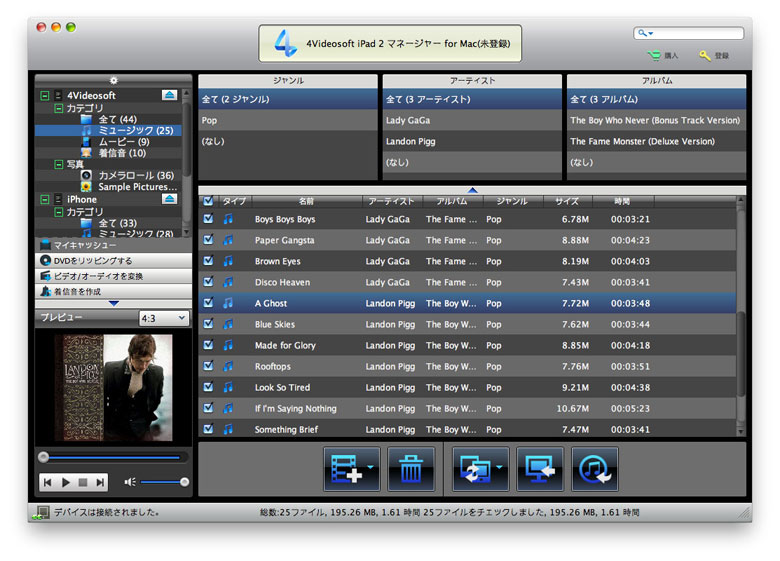Select Landon Pigg in artist list
This screenshot has height=561, width=780.
point(471,141)
